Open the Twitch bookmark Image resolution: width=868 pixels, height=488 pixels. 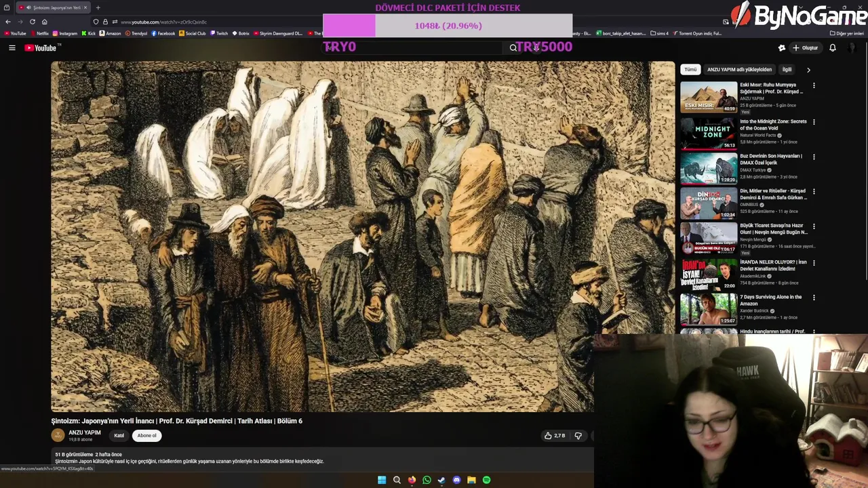pyautogui.click(x=218, y=33)
